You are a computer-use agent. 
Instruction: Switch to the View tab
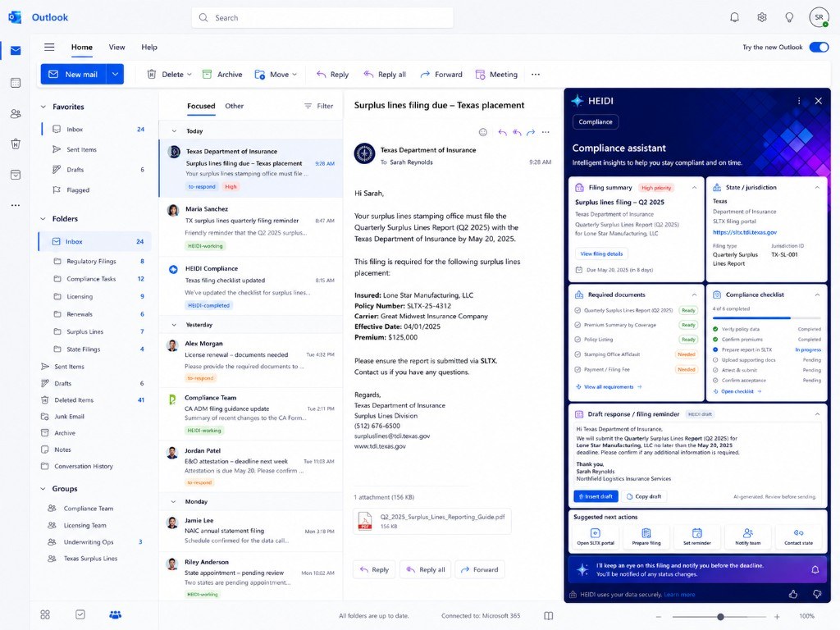(x=116, y=47)
